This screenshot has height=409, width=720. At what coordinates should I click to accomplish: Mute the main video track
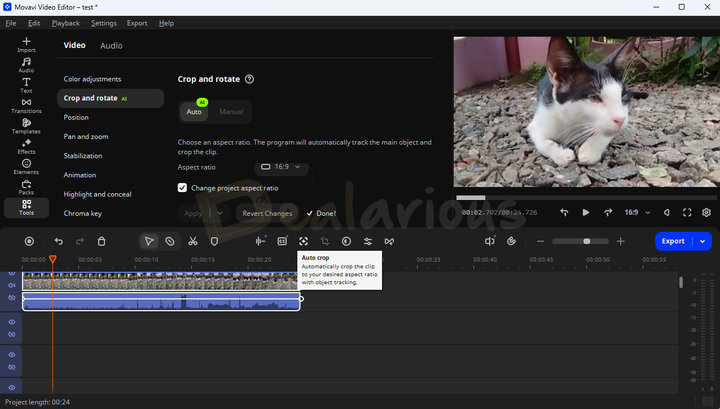12,285
